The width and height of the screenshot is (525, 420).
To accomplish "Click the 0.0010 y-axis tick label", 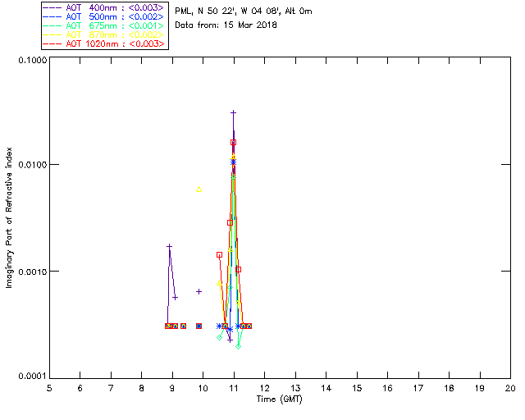I will click(x=32, y=272).
